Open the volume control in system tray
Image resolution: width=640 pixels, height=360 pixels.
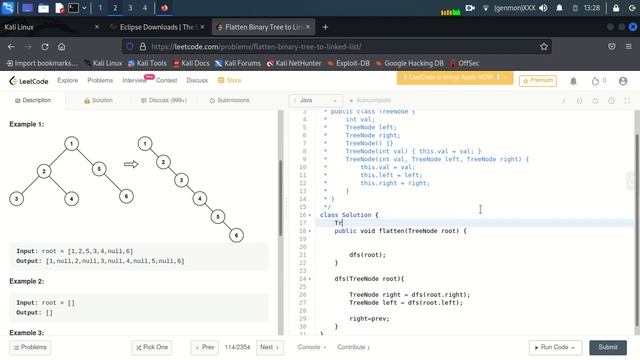pyautogui.click(x=543, y=8)
